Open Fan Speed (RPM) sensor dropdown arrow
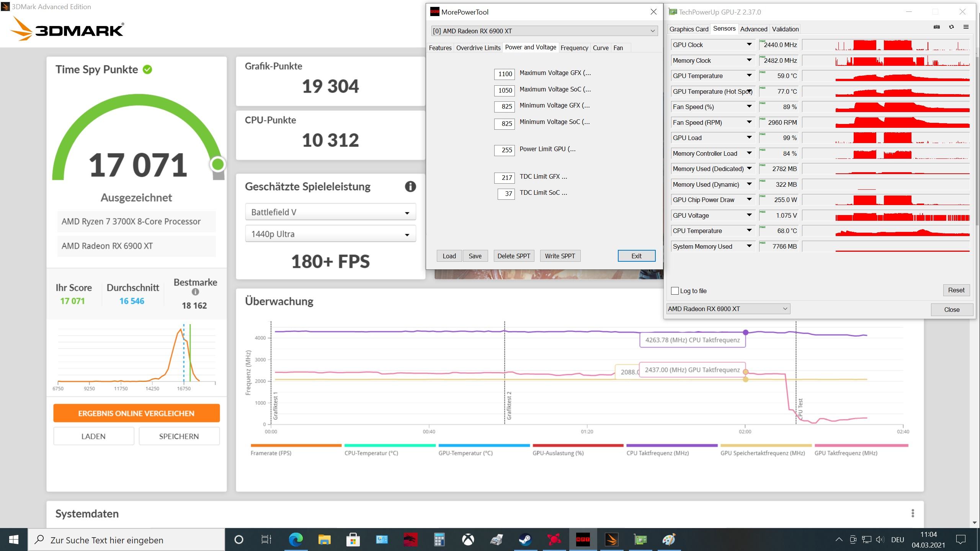This screenshot has height=551, width=980. (749, 122)
